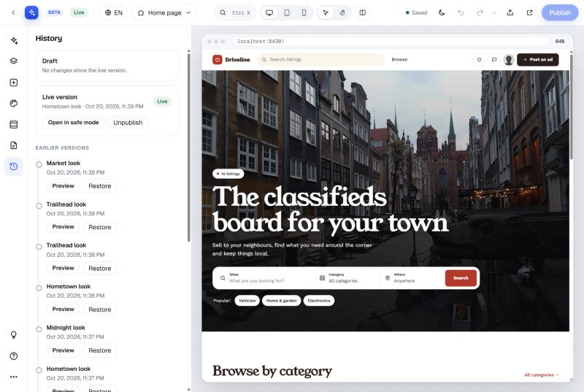Click the Search listings field in preview

[x=320, y=60]
